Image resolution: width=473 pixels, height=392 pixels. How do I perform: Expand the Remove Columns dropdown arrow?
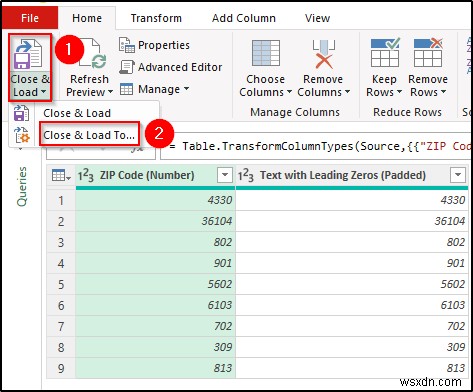[x=347, y=92]
